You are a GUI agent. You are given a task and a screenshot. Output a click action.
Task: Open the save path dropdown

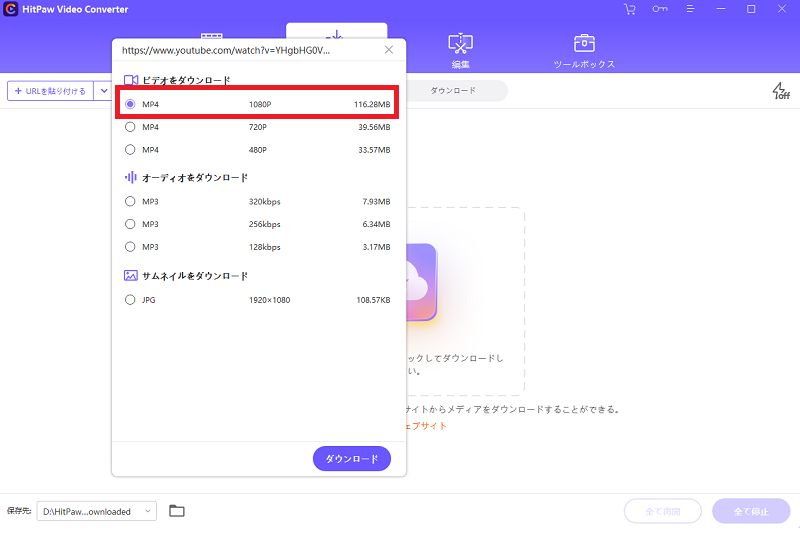click(148, 511)
